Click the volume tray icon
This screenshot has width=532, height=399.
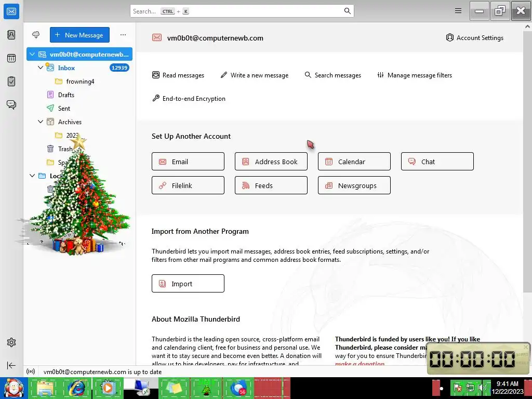pyautogui.click(x=482, y=388)
